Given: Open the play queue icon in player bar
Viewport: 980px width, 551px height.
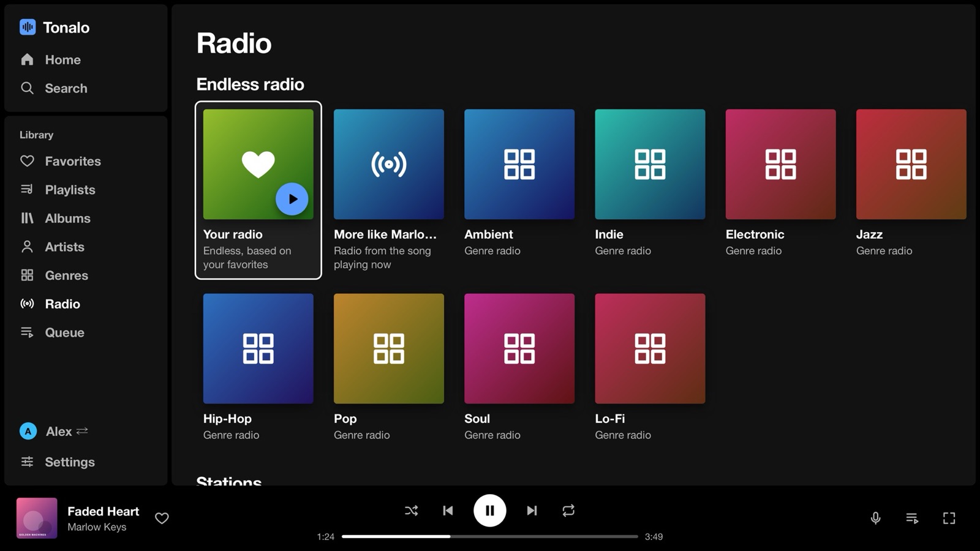Looking at the screenshot, I should [x=912, y=518].
